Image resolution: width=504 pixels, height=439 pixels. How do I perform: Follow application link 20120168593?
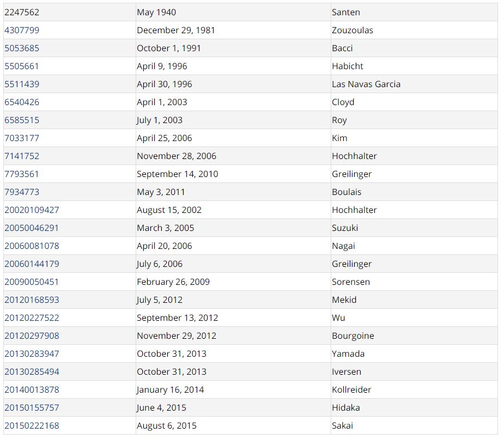[32, 300]
